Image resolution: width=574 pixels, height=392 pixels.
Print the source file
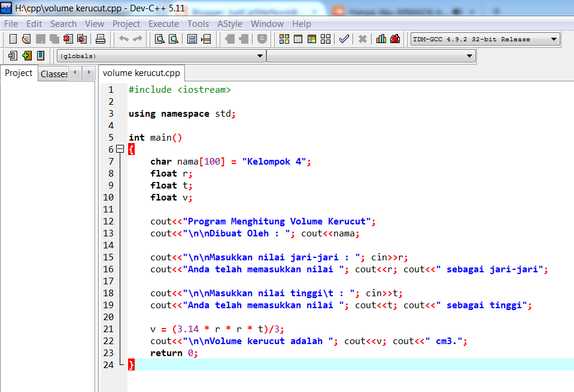pyautogui.click(x=101, y=39)
